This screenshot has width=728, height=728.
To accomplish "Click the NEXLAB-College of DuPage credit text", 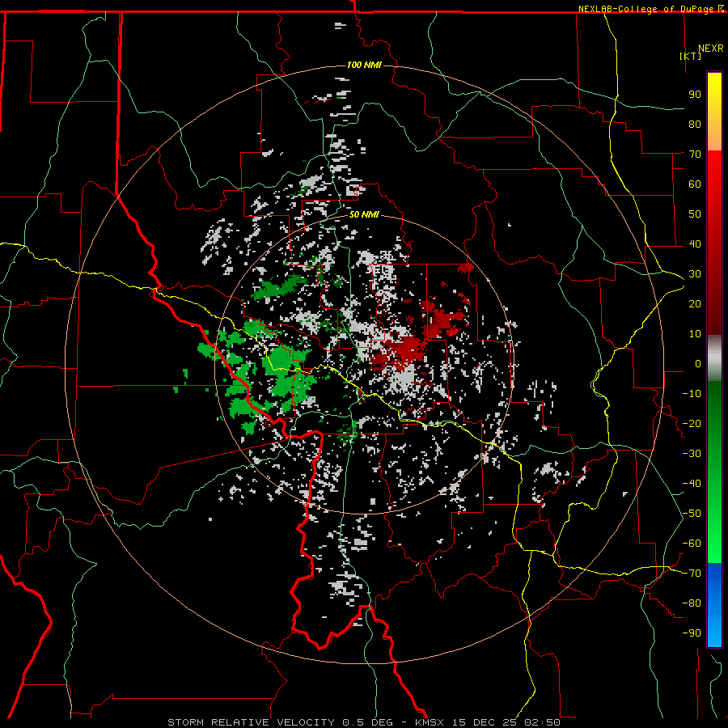I will [x=645, y=9].
